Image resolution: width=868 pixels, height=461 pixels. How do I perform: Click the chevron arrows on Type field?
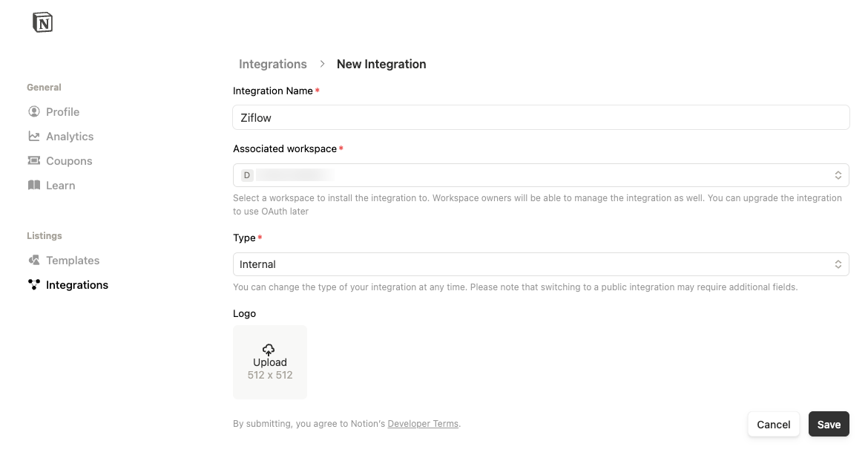click(838, 264)
